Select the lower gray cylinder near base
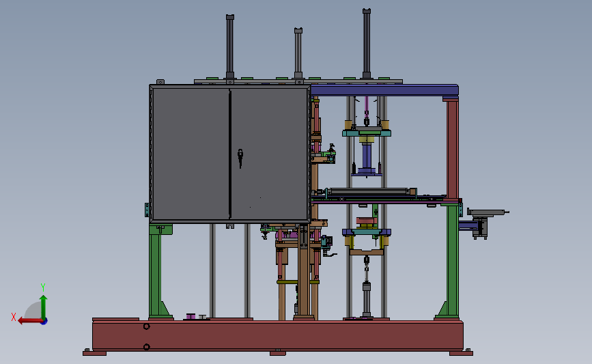Viewport: 592px width, 364px height. (x=367, y=299)
